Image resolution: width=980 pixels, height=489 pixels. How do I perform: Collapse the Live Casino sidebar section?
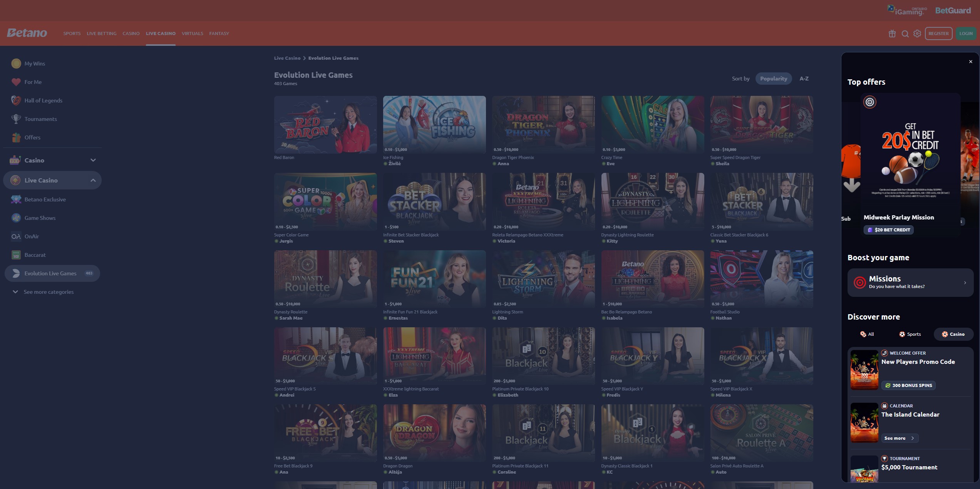pyautogui.click(x=93, y=180)
